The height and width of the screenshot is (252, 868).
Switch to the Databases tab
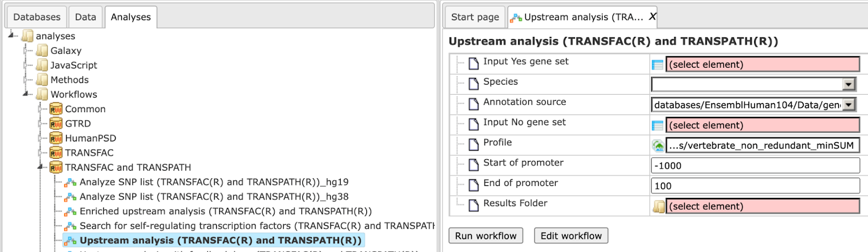(37, 17)
